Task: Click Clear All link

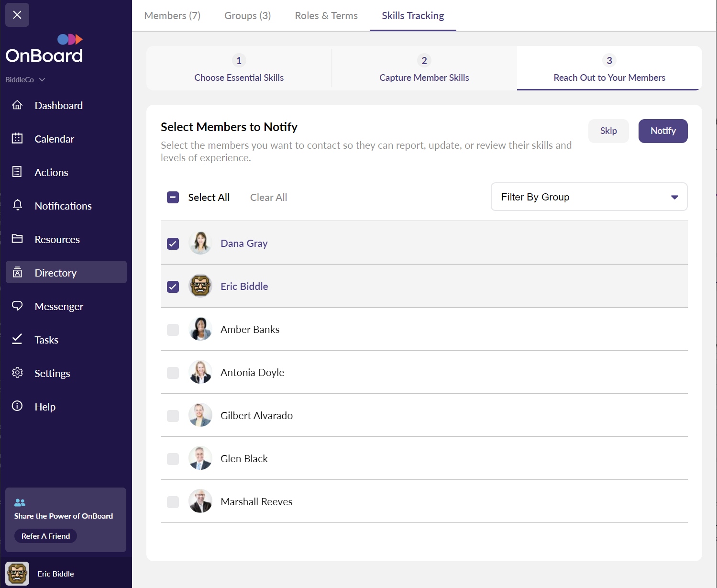Action: coord(268,198)
